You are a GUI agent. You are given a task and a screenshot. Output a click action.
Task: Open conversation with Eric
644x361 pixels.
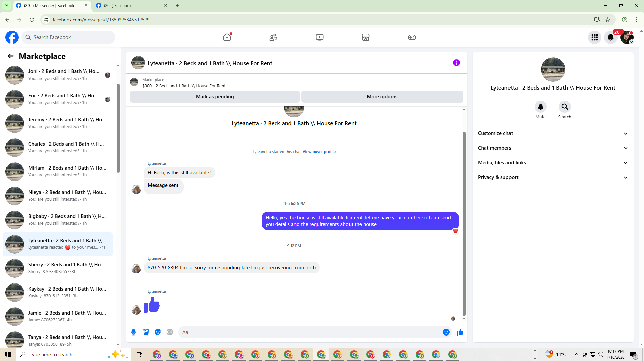coord(58,99)
